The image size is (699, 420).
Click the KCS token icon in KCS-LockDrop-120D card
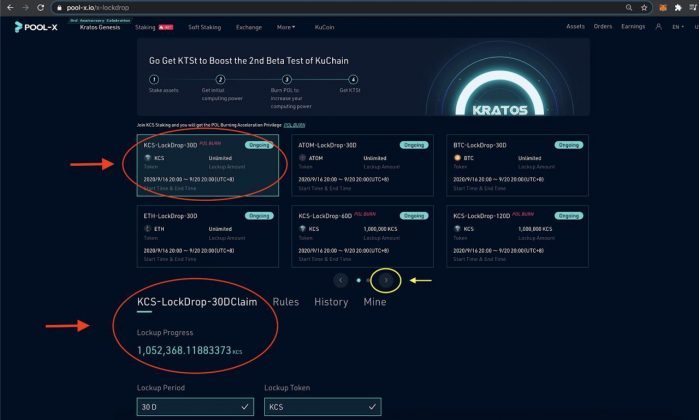[457, 229]
